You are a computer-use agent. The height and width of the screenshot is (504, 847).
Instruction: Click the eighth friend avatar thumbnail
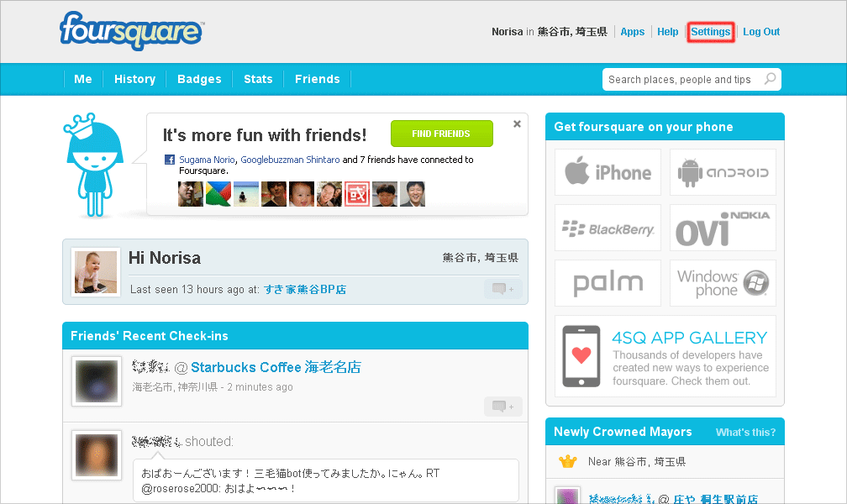[385, 194]
